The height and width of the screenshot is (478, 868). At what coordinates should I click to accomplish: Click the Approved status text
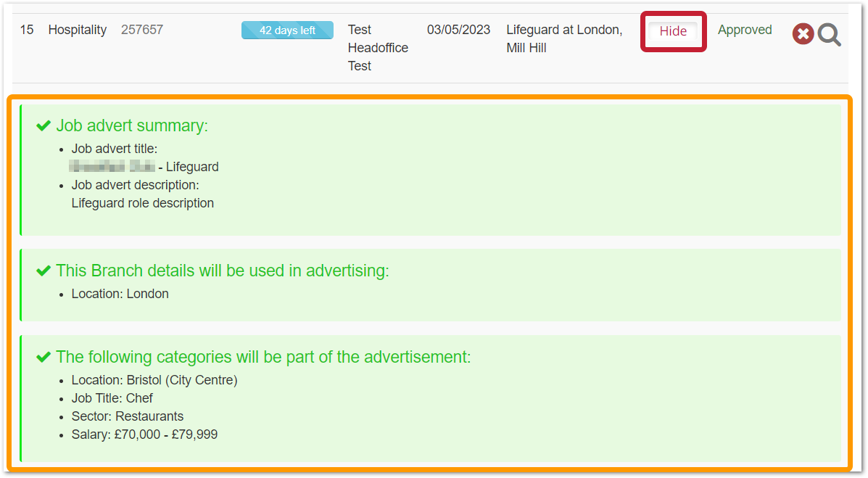tap(745, 30)
